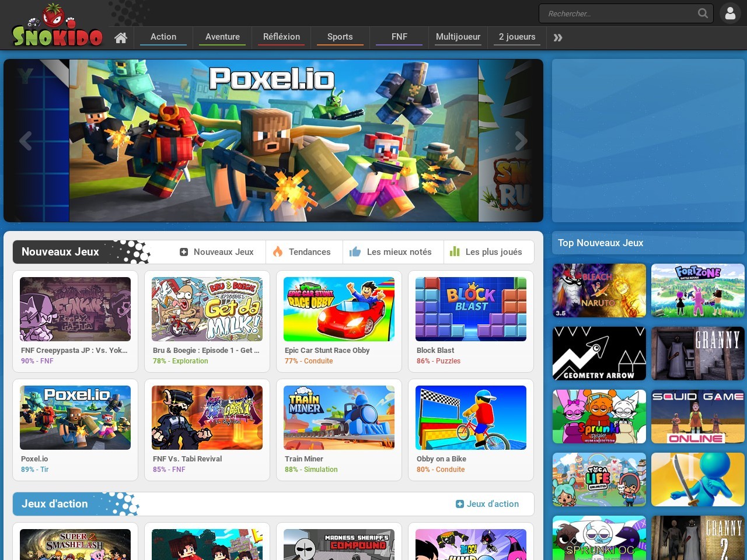The height and width of the screenshot is (560, 747).
Task: Open the Poxel.io carousel banner
Action: (274, 141)
